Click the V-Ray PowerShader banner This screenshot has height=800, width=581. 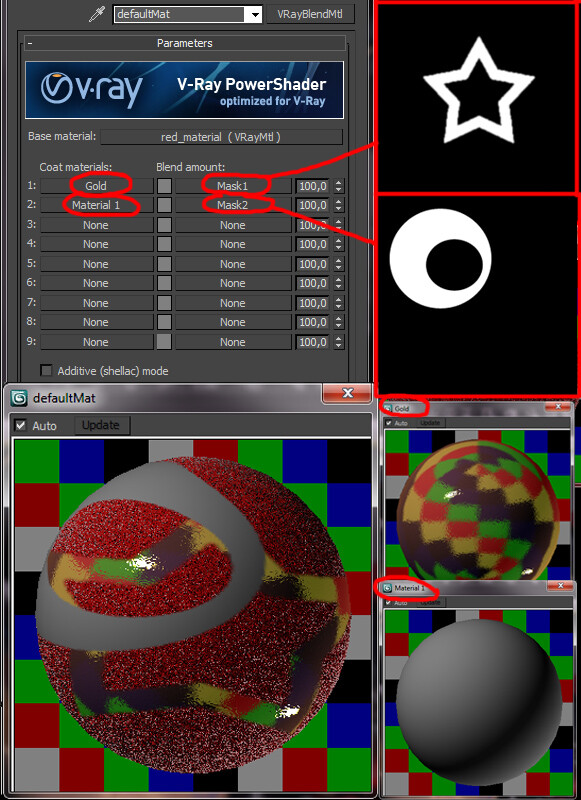pyautogui.click(x=184, y=90)
